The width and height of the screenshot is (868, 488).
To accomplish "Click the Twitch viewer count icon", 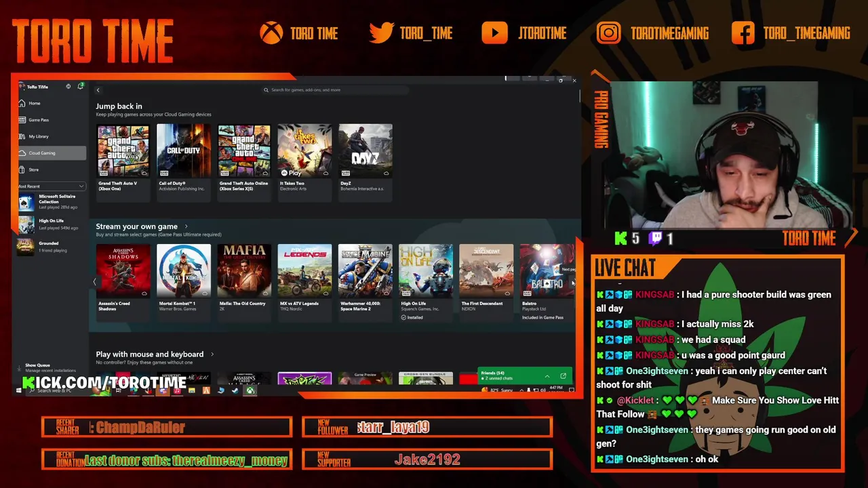I will pyautogui.click(x=655, y=238).
